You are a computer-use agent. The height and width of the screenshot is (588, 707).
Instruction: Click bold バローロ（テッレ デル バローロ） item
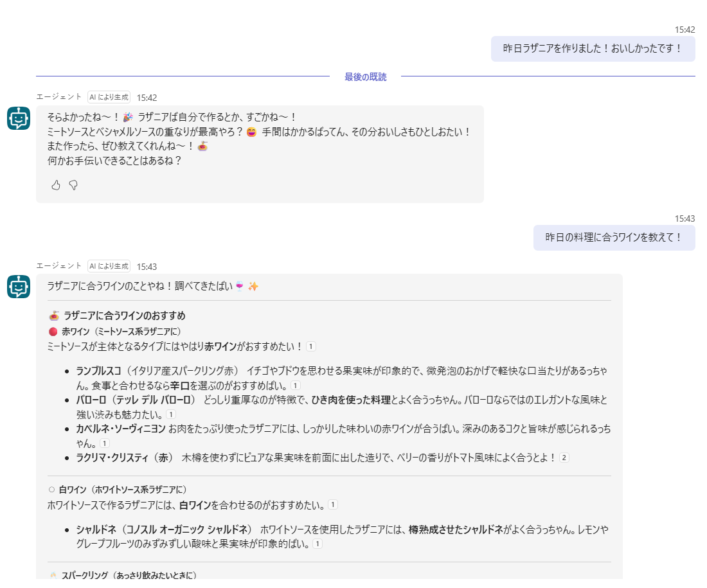coord(135,400)
